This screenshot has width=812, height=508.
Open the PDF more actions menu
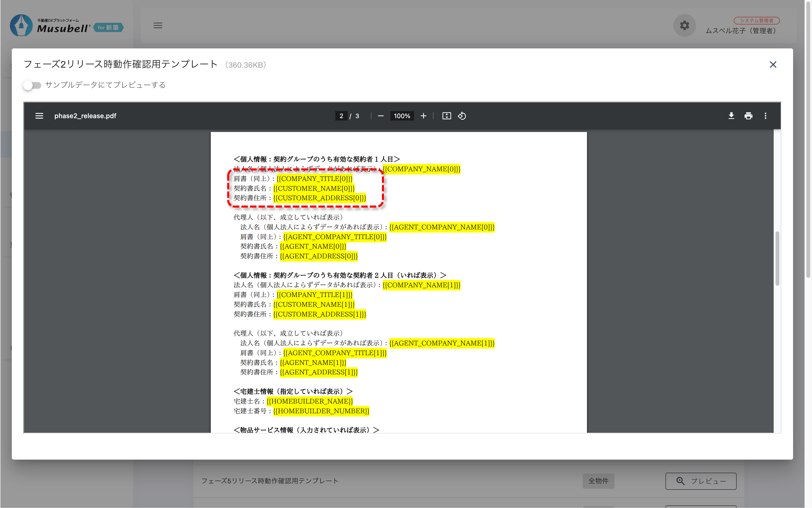pos(765,116)
